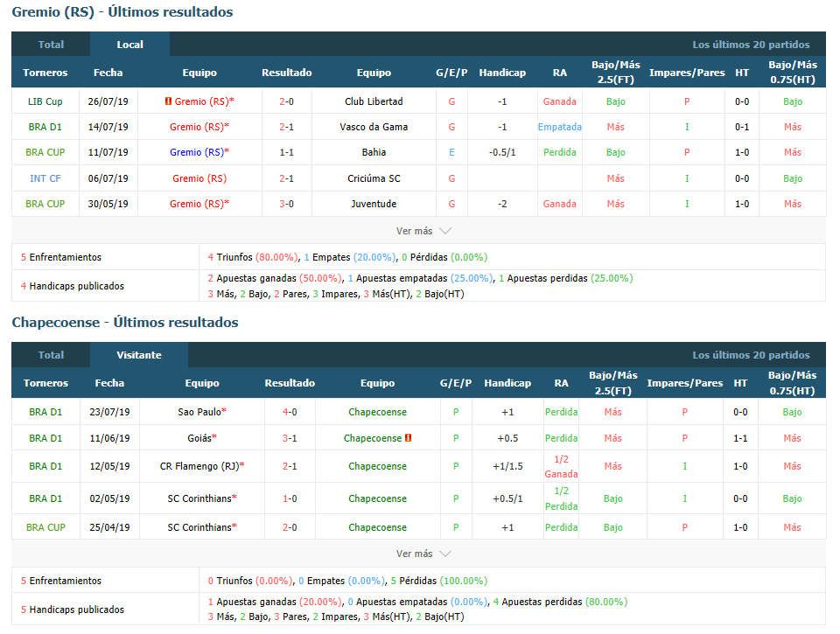Open Juventude team link
Screen dimensions: 840x634
(374, 204)
